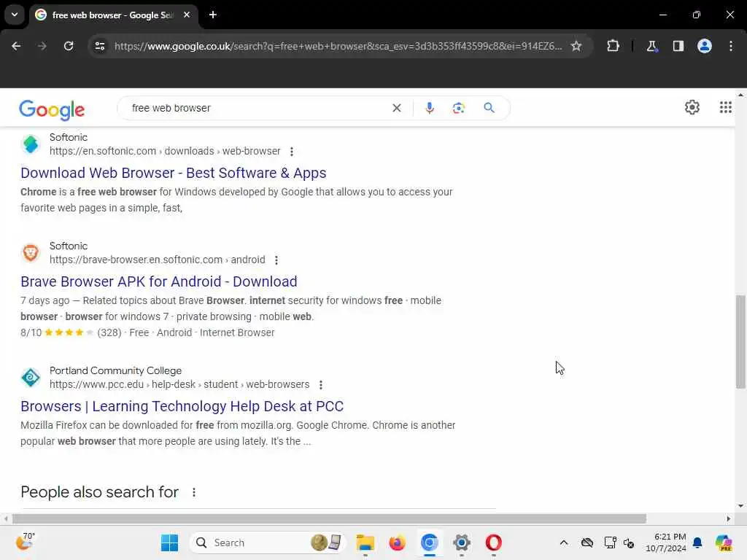Select the 'free web browser - Google Search' tab
Screen dimensions: 747x560
(x=112, y=15)
